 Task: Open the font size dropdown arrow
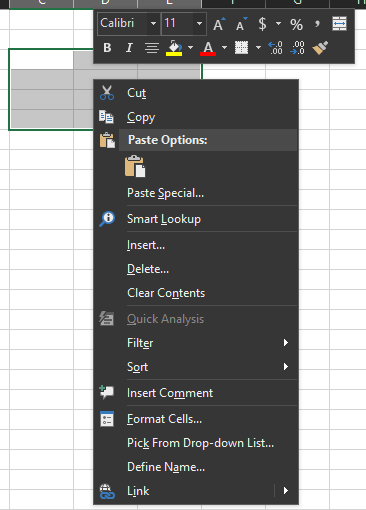click(x=199, y=23)
